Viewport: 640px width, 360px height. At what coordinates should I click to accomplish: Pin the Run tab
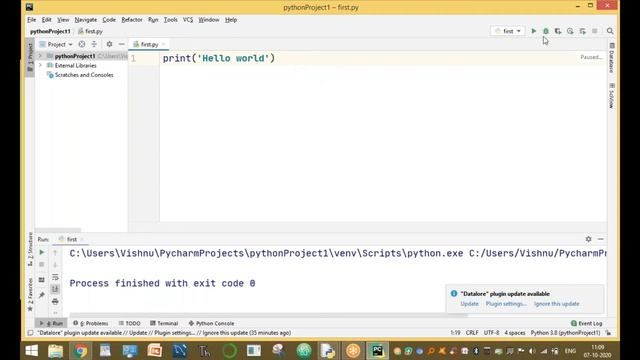pyautogui.click(x=42, y=295)
